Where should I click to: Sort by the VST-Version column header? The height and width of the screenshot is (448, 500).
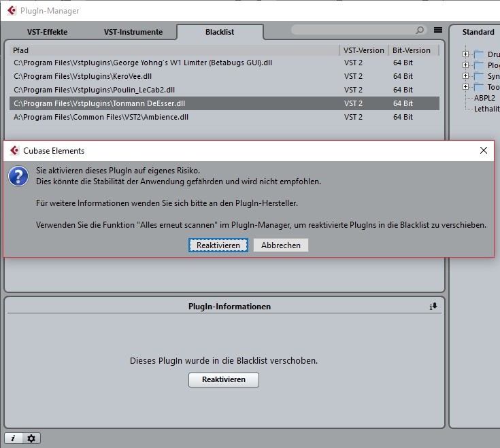pos(364,50)
